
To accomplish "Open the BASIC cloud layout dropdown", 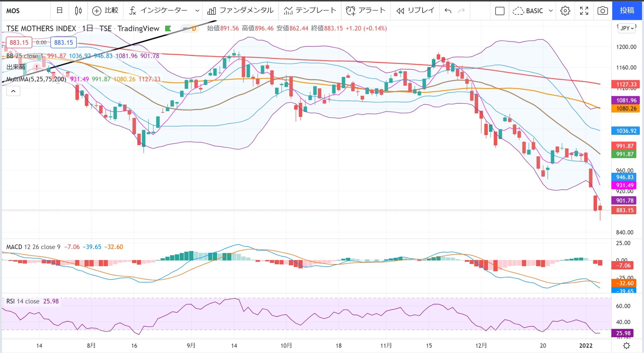I will coord(533,11).
